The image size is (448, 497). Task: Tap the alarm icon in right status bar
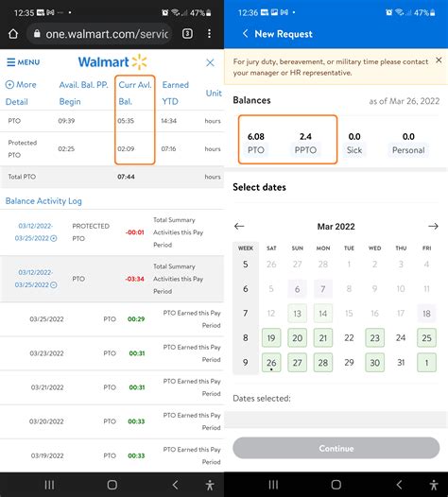388,12
